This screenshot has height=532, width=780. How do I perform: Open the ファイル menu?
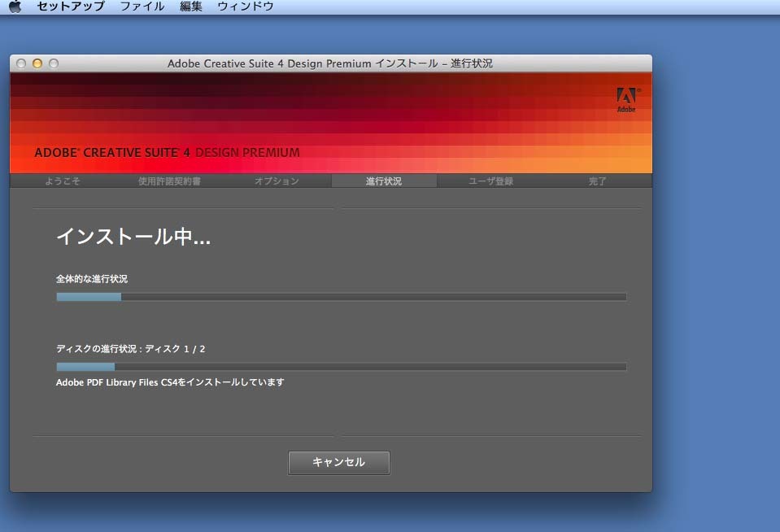pyautogui.click(x=142, y=7)
